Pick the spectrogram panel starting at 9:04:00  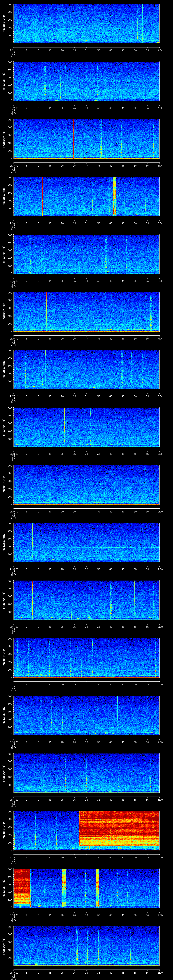(86, 196)
